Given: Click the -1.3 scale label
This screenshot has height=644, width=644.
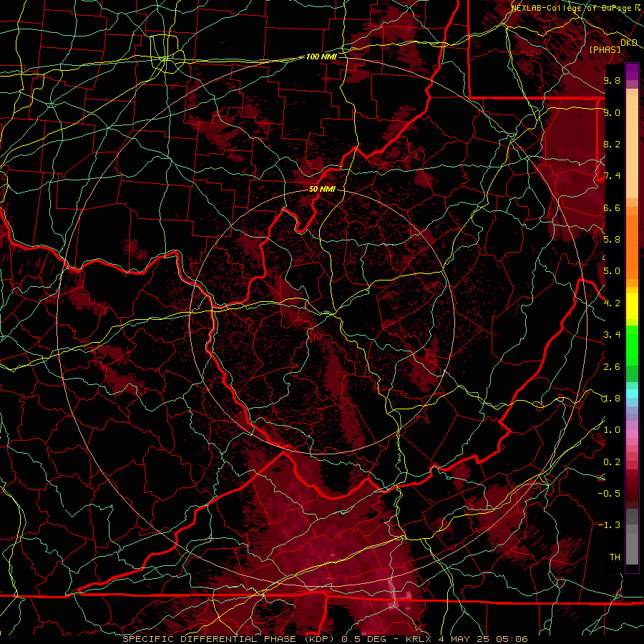Looking at the screenshot, I should (x=609, y=525).
